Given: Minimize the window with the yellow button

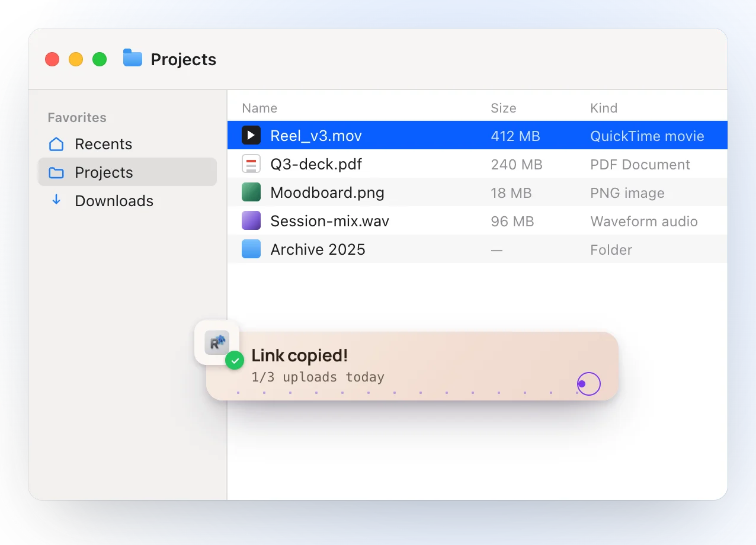Looking at the screenshot, I should click(76, 59).
